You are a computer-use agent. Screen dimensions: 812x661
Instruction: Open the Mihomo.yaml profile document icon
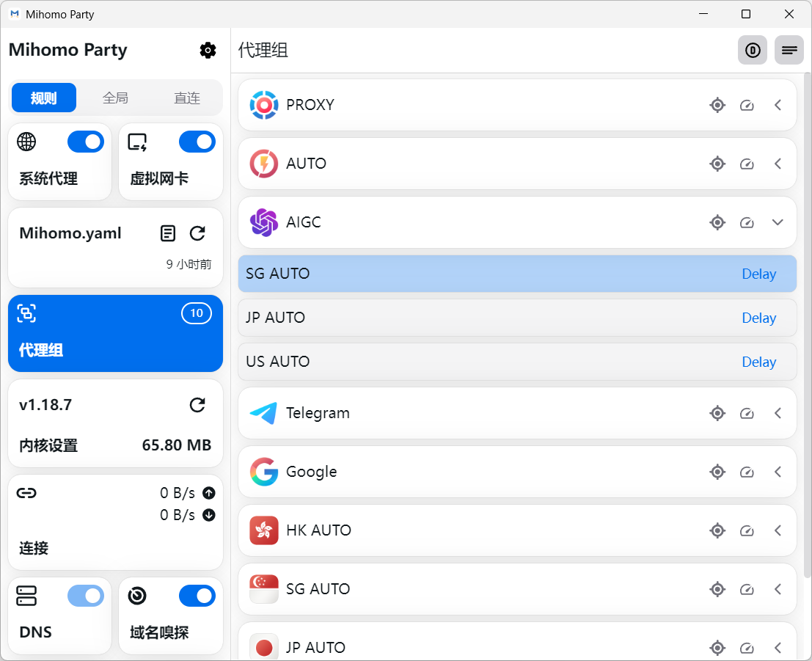point(168,233)
